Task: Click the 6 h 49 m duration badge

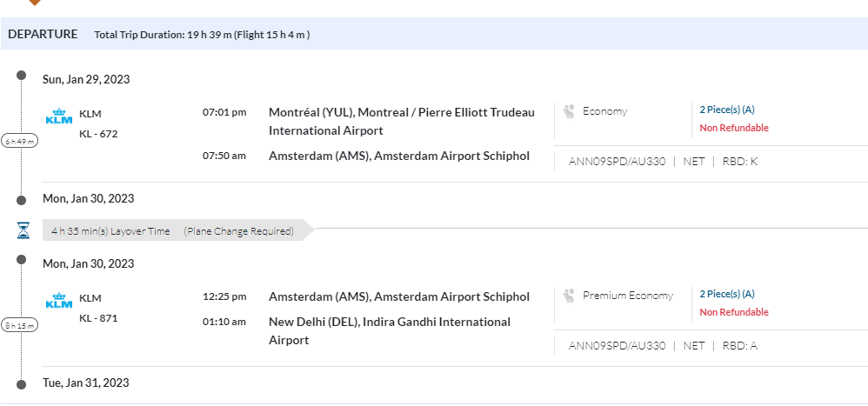Action: pyautogui.click(x=20, y=141)
